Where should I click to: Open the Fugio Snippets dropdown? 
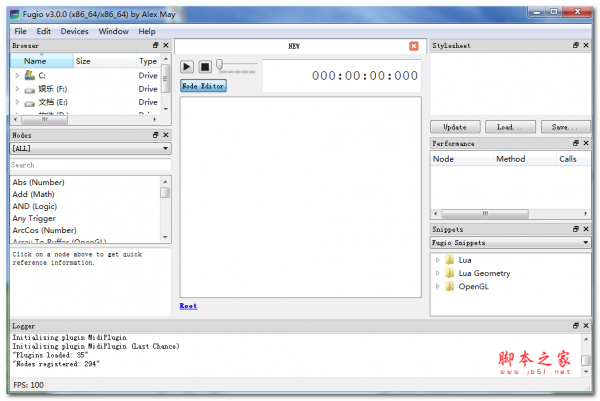[x=510, y=242]
